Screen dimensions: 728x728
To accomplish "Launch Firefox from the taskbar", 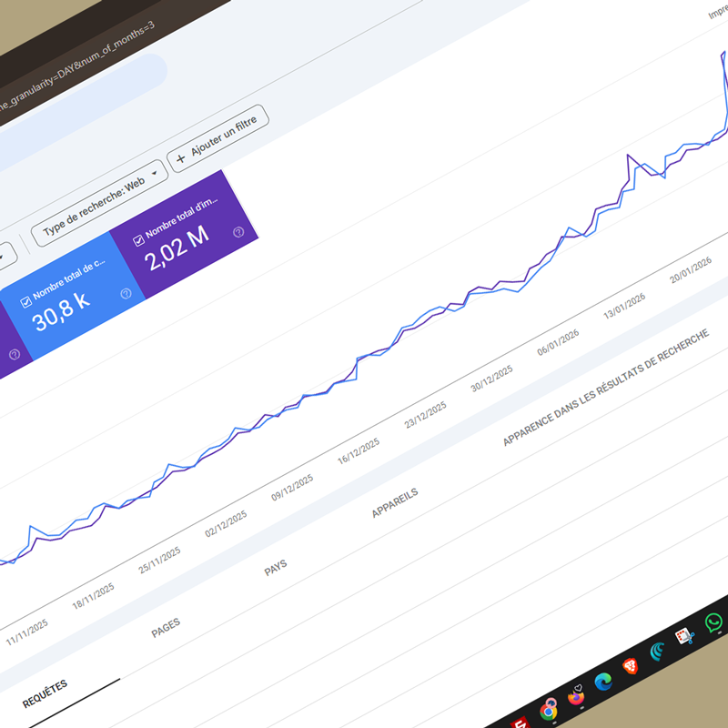I will (x=576, y=697).
